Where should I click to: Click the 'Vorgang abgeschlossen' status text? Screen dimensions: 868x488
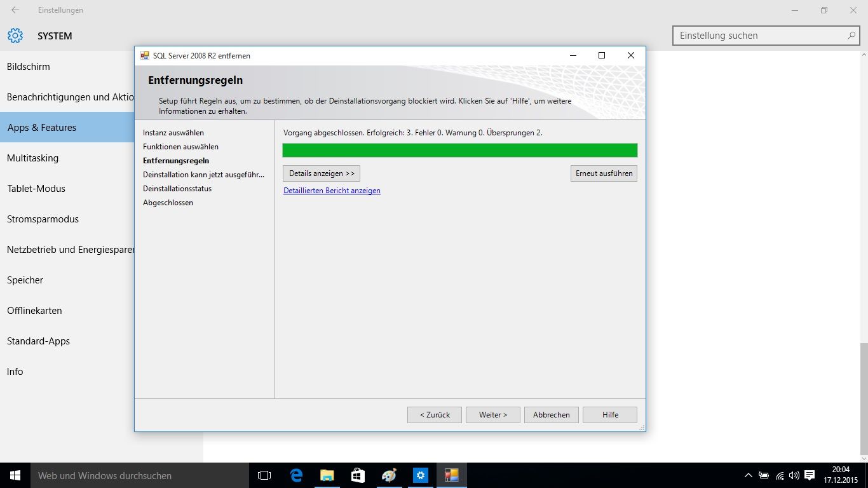[412, 133]
